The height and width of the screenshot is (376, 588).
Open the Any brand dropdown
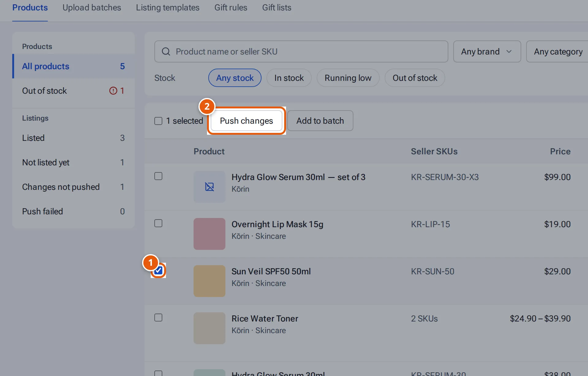(x=487, y=51)
